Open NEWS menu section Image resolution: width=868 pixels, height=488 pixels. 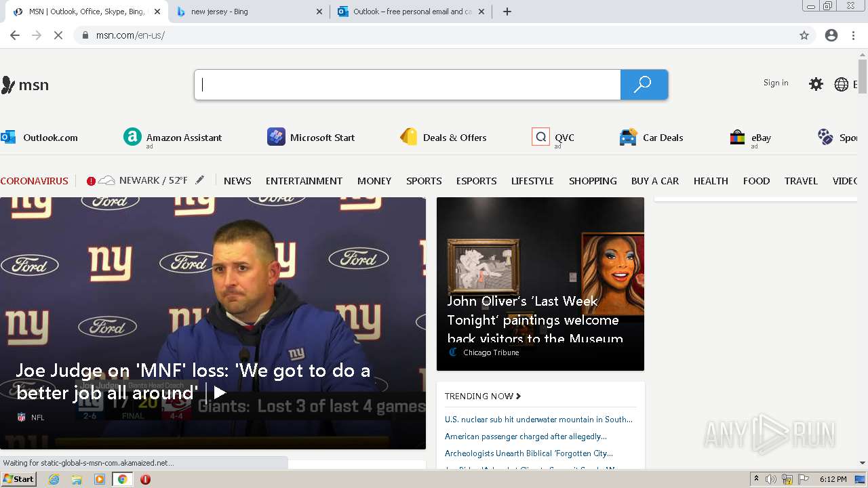tap(237, 181)
